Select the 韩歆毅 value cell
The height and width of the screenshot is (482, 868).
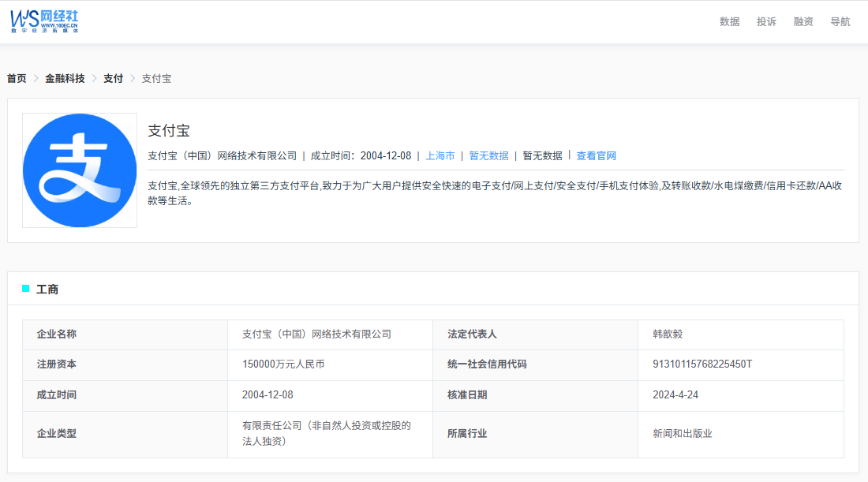[x=741, y=334]
